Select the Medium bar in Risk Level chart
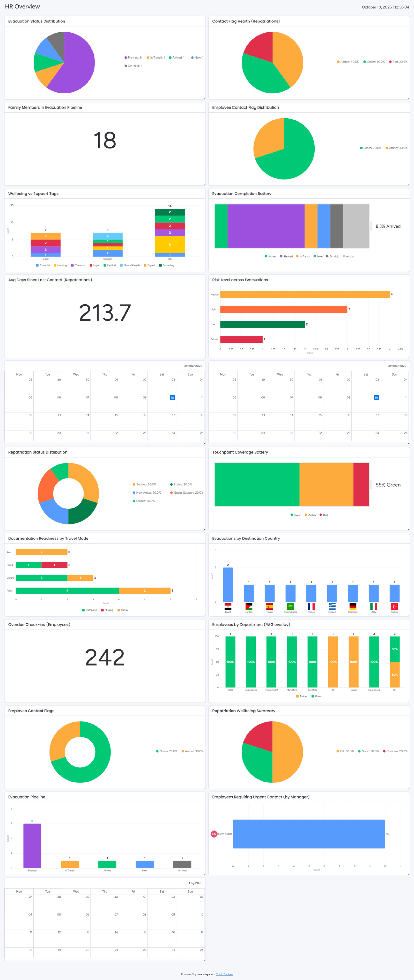This screenshot has width=414, height=980. coord(305,294)
